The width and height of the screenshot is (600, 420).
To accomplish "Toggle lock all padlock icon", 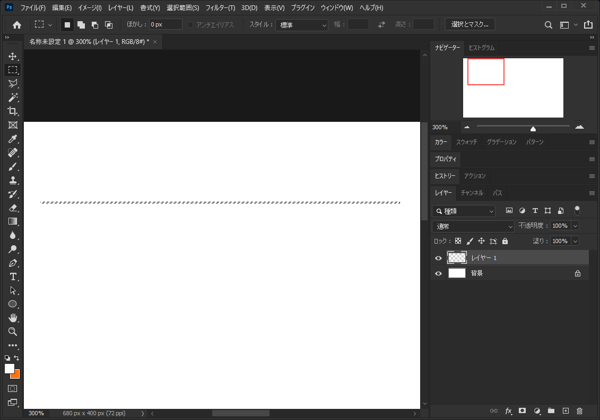I will point(505,241).
